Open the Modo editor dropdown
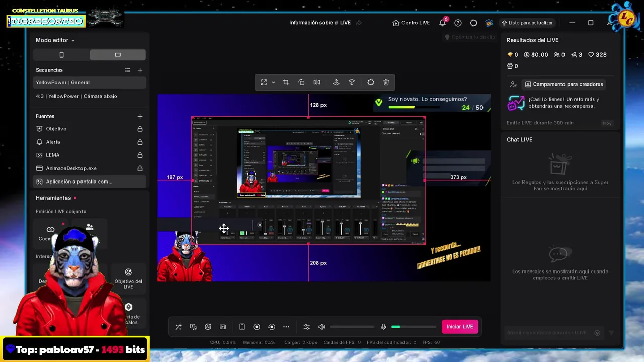This screenshot has height=362, width=644. click(x=55, y=40)
